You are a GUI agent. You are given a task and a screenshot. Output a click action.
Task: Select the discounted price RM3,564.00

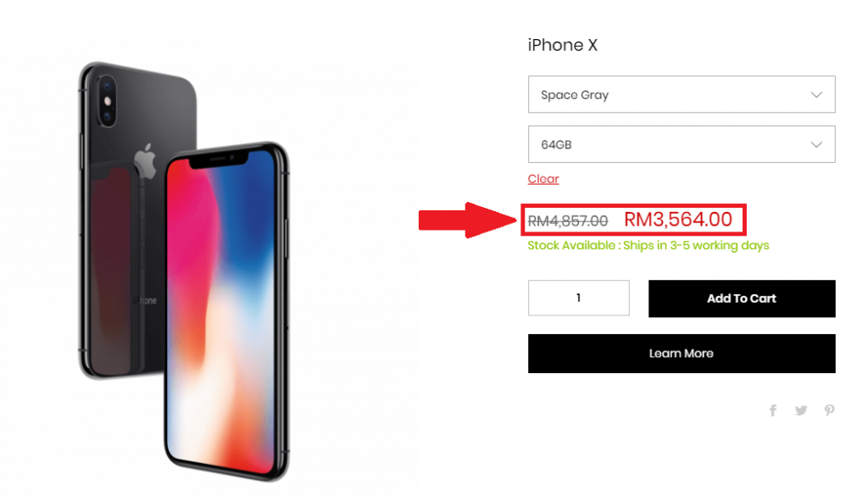(678, 220)
